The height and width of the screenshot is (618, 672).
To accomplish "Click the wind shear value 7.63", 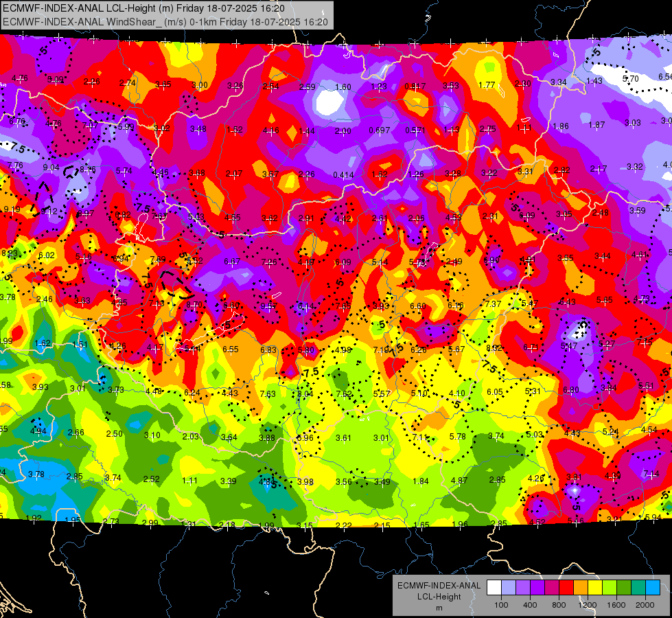I will (x=268, y=393).
